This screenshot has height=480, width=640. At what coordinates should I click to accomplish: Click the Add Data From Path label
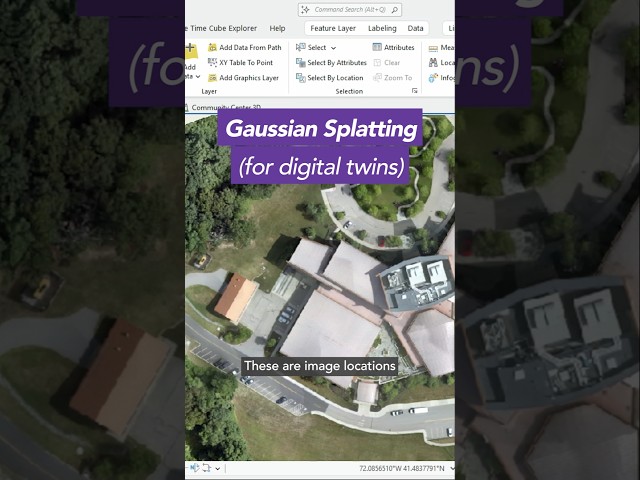(x=250, y=47)
